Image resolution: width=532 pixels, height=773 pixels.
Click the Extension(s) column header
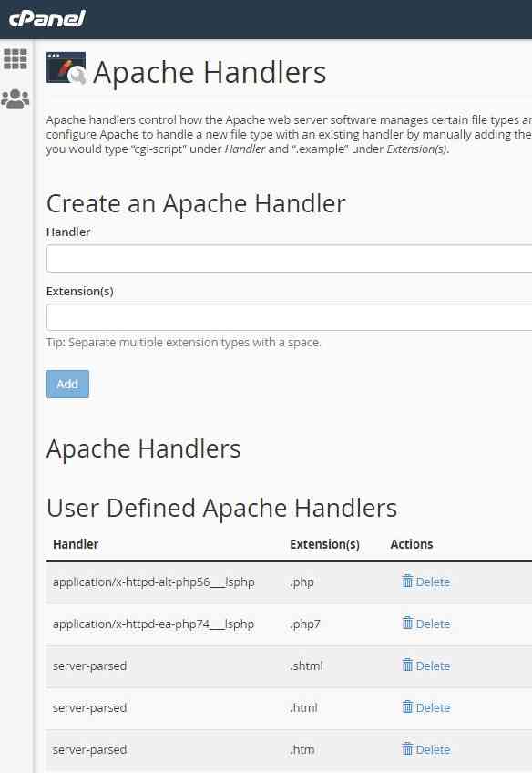click(x=324, y=544)
